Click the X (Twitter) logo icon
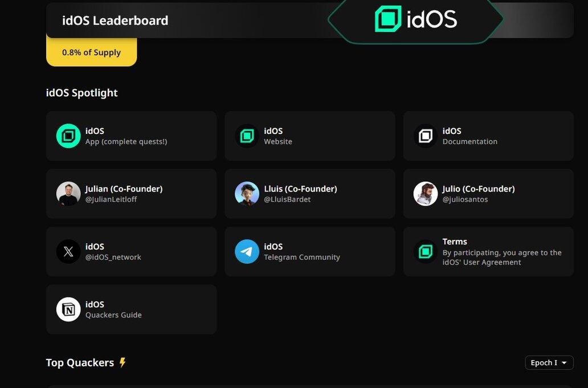The height and width of the screenshot is (388, 588). (x=68, y=251)
